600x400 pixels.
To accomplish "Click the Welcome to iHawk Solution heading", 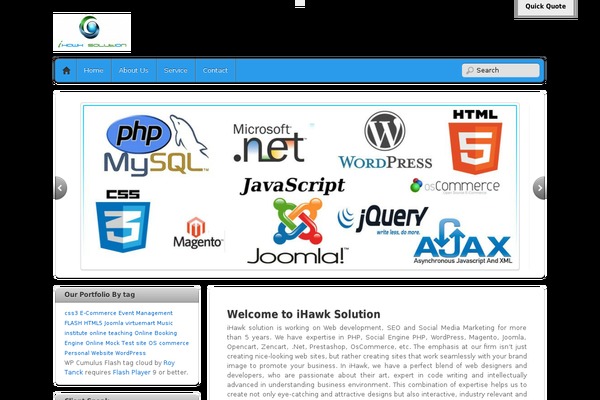I will 303,314.
